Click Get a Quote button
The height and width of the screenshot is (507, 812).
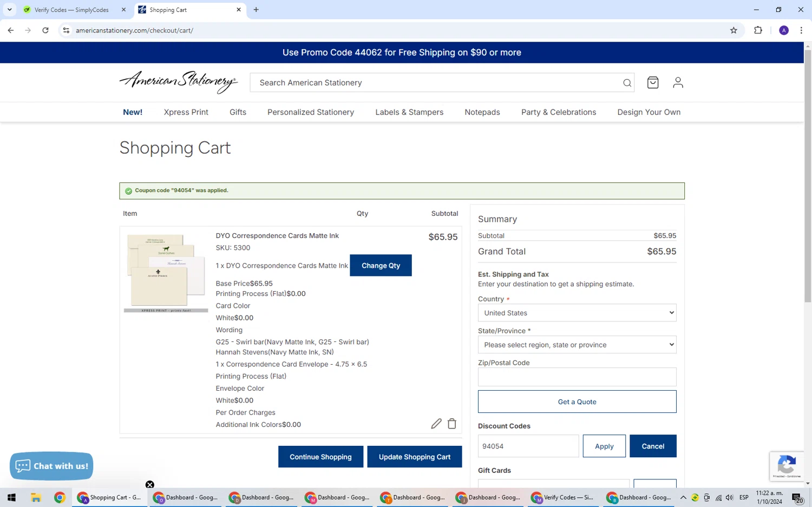click(577, 401)
